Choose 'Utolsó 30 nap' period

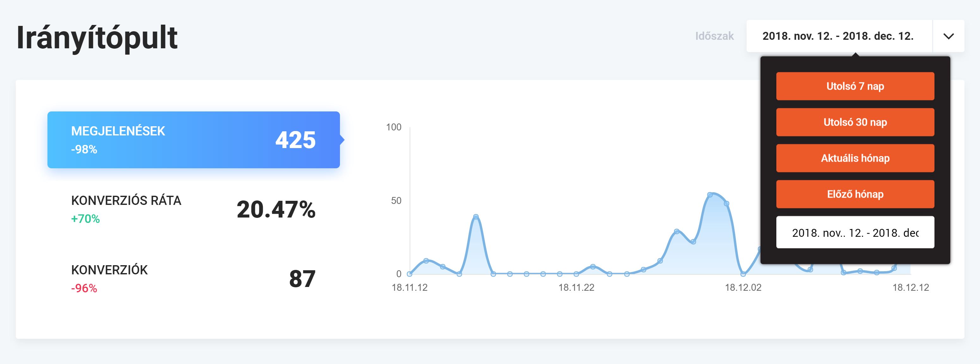[x=855, y=122]
